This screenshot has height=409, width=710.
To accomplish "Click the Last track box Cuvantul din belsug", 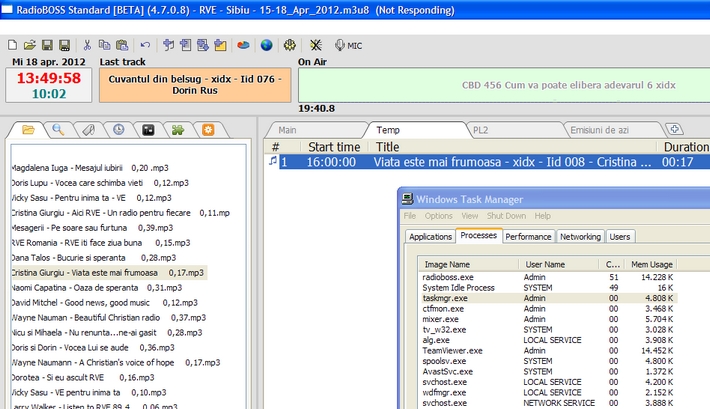I will pyautogui.click(x=195, y=85).
